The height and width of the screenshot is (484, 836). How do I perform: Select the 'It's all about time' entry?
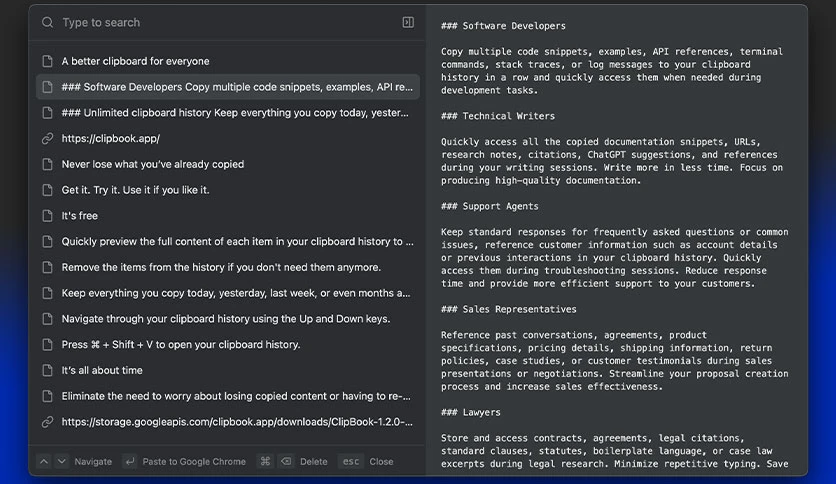pos(228,370)
